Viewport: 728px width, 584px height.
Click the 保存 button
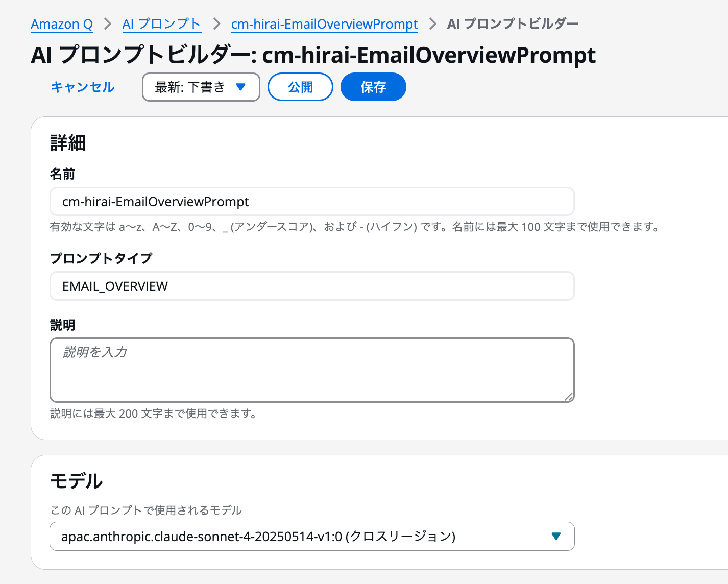point(373,87)
